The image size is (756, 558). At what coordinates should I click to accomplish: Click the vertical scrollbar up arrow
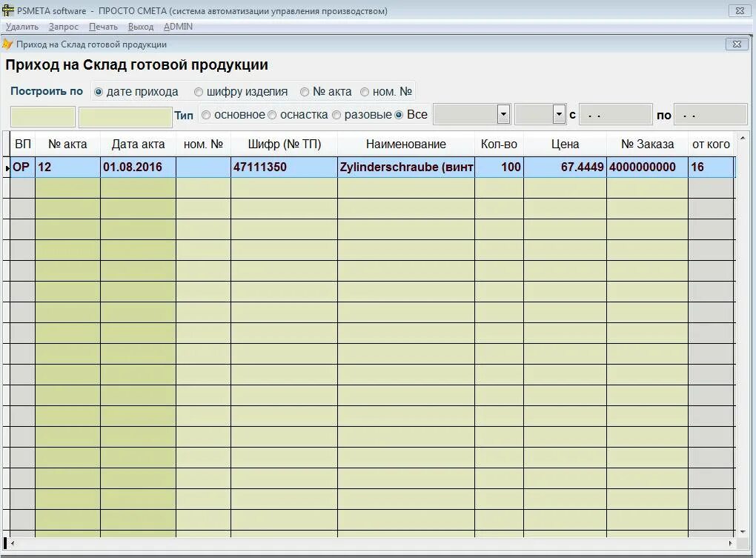743,137
